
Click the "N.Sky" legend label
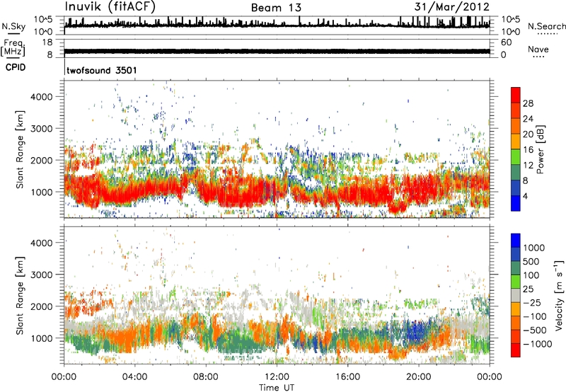coord(13,26)
